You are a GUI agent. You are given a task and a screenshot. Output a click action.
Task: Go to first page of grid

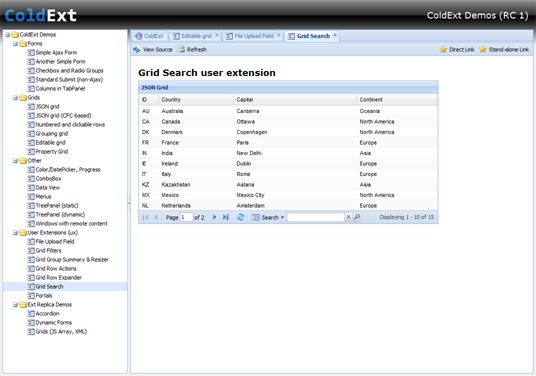click(x=145, y=217)
